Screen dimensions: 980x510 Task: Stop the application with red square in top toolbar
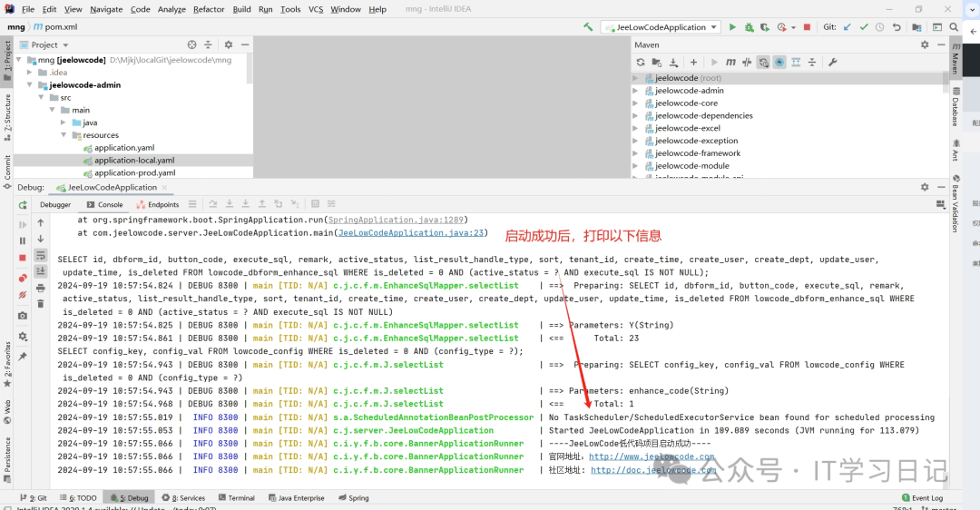coord(807,27)
